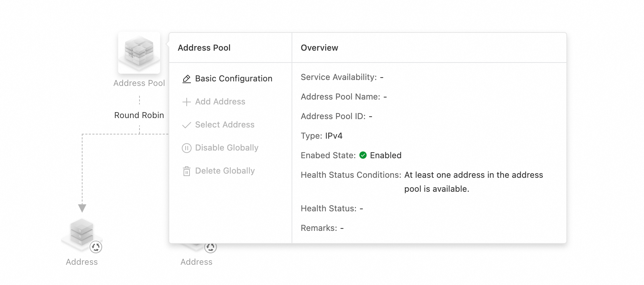Click the refresh badge on the left Address node
The image size is (644, 285).
tap(96, 247)
